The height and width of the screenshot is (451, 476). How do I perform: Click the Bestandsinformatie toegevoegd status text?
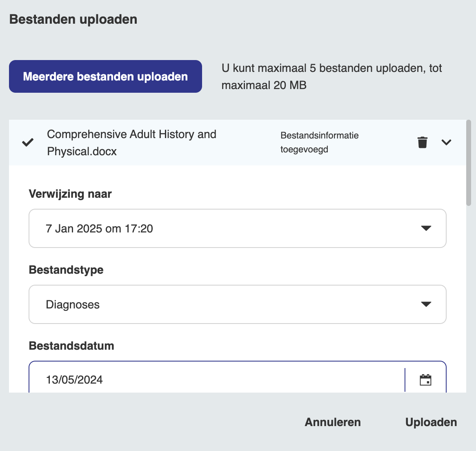[319, 143]
